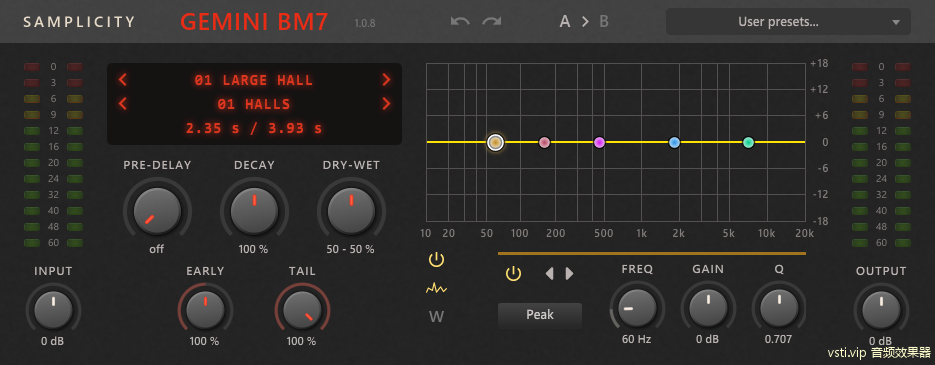The image size is (935, 365).
Task: Go to next bank right of 01 HALLS
Action: coord(386,104)
